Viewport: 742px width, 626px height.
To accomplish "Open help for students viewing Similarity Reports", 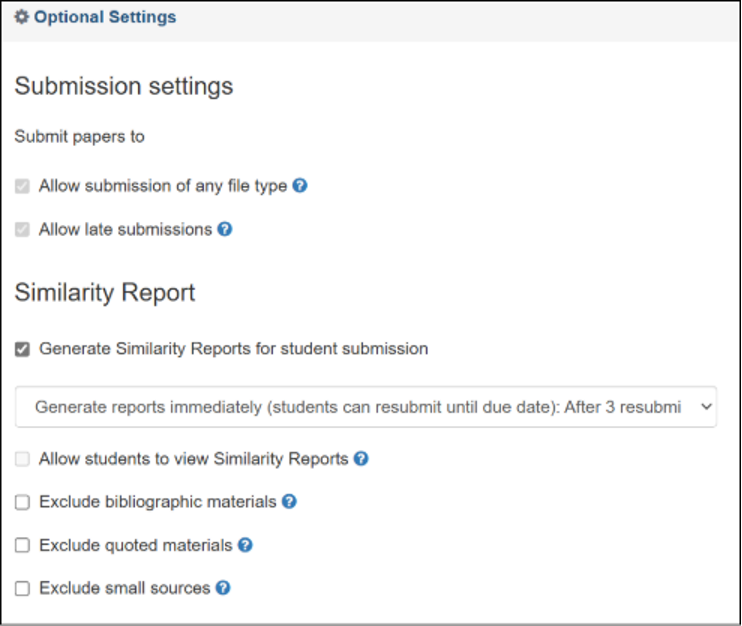I will [x=361, y=458].
